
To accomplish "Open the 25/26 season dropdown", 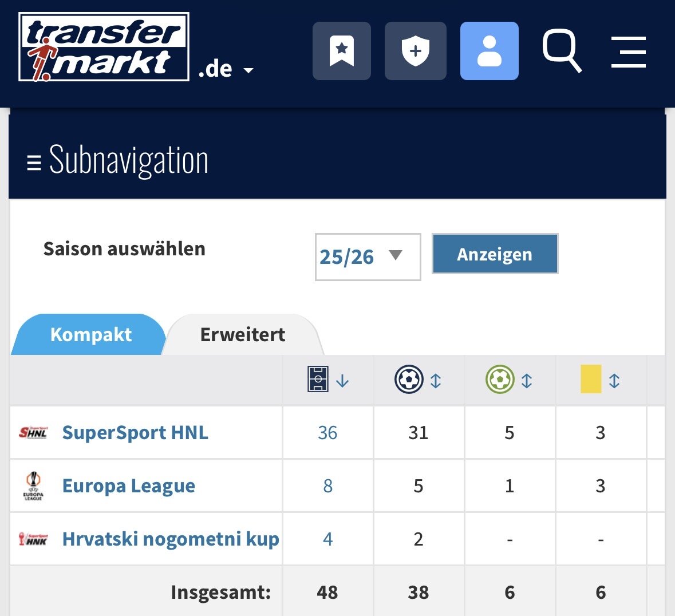I will tap(368, 257).
